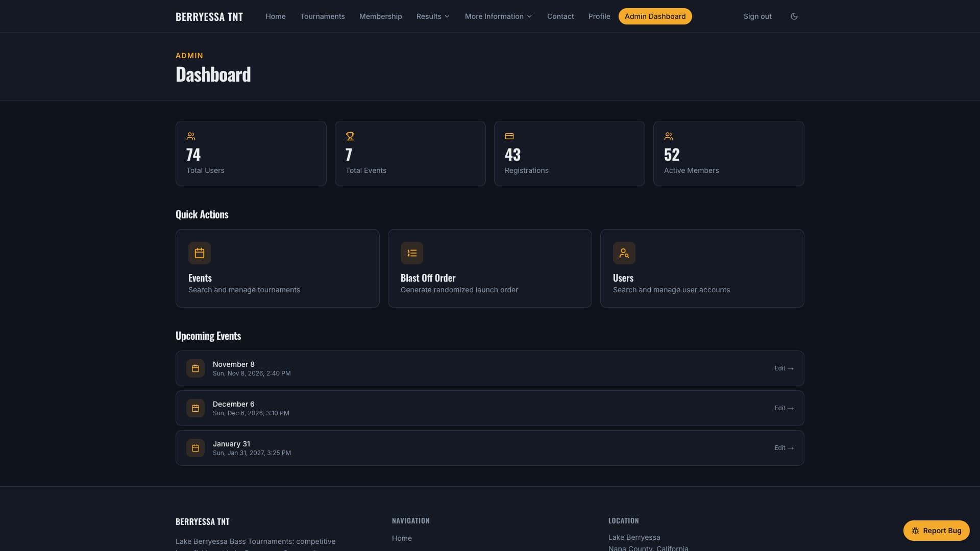Click the Total Users people icon
The width and height of the screenshot is (980, 551).
pyautogui.click(x=191, y=136)
